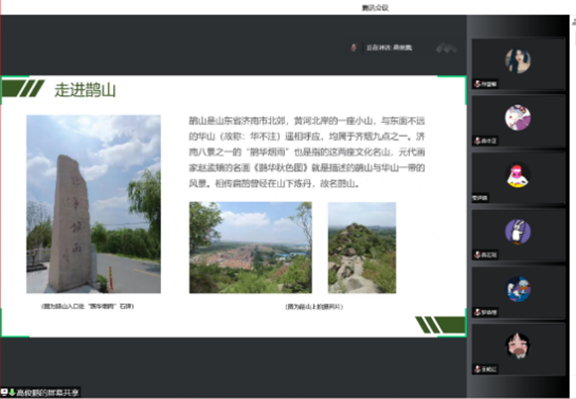Click the Tencent Meeting watermark logo above the slide
The width and height of the screenshot is (576, 399).
pos(446,48)
